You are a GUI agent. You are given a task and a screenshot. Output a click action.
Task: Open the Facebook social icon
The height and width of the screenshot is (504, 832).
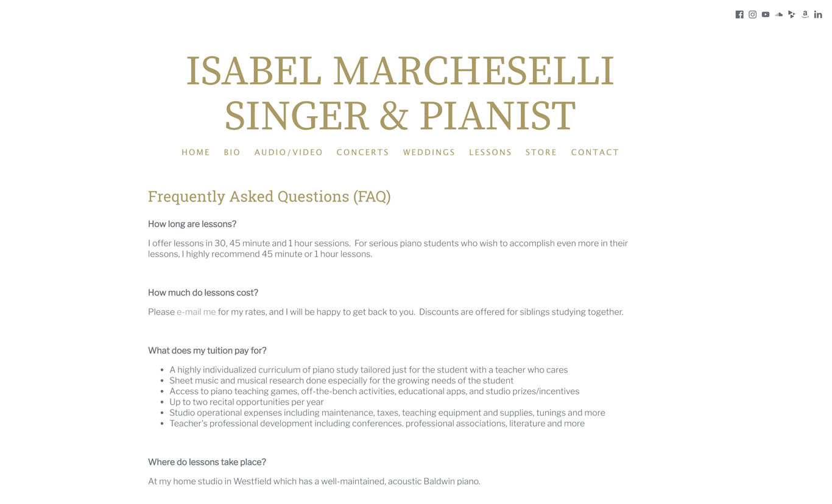tap(739, 15)
